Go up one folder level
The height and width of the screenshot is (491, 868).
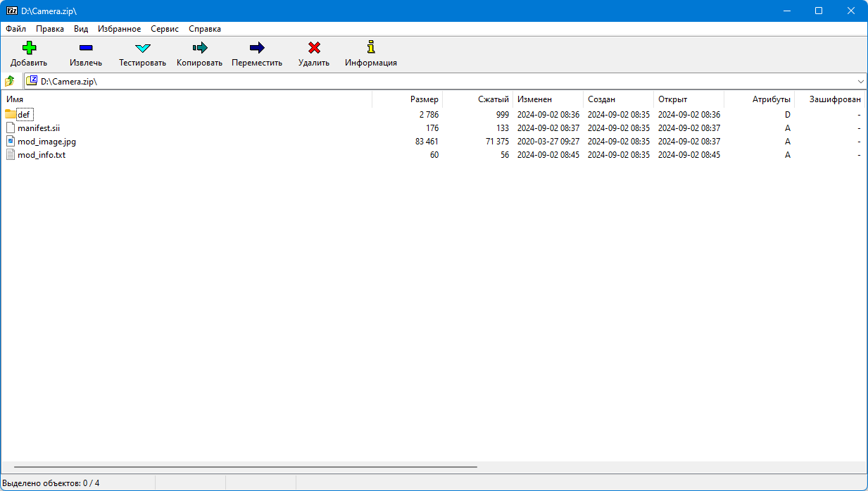click(10, 81)
